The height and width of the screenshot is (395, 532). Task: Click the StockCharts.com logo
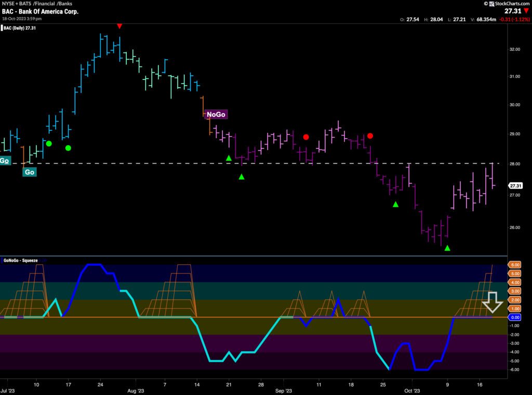pos(506,4)
